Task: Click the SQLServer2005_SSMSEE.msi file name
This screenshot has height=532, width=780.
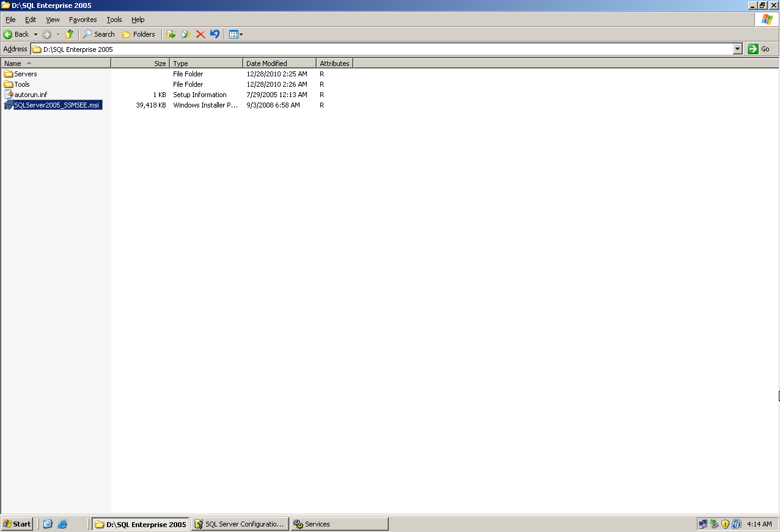Action: click(57, 105)
